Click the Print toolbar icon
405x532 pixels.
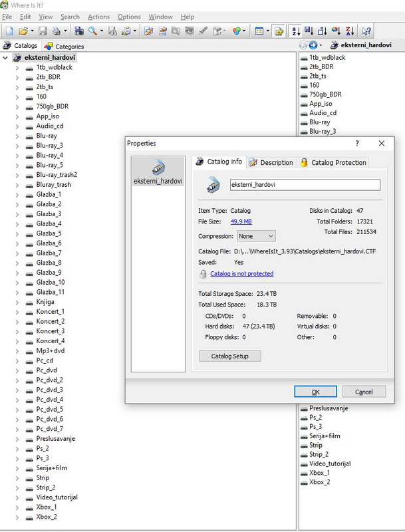coord(57,31)
